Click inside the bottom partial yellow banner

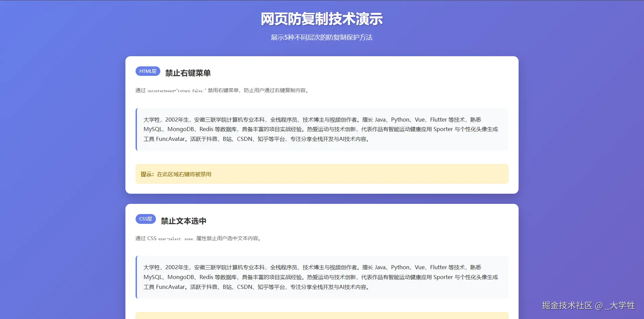(322, 317)
